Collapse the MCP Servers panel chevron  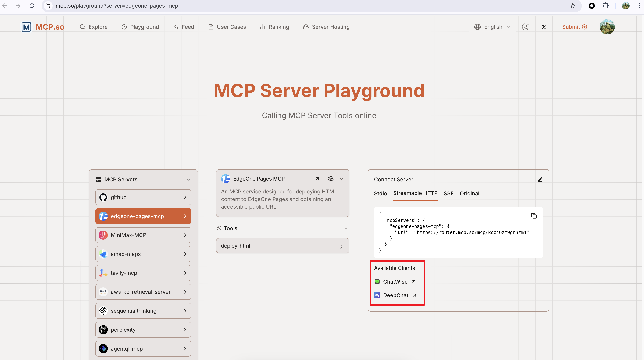188,179
